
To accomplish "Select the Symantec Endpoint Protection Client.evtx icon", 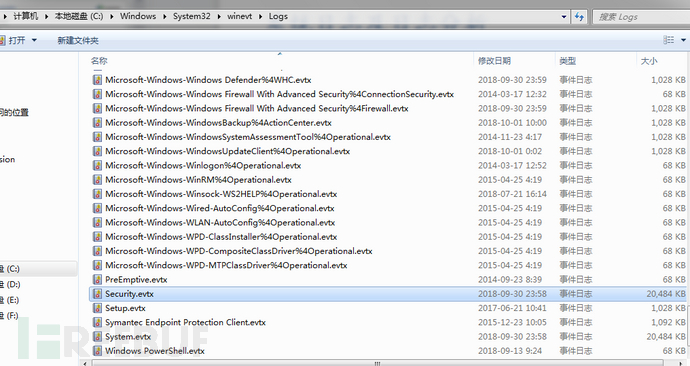I will pyautogui.click(x=97, y=322).
